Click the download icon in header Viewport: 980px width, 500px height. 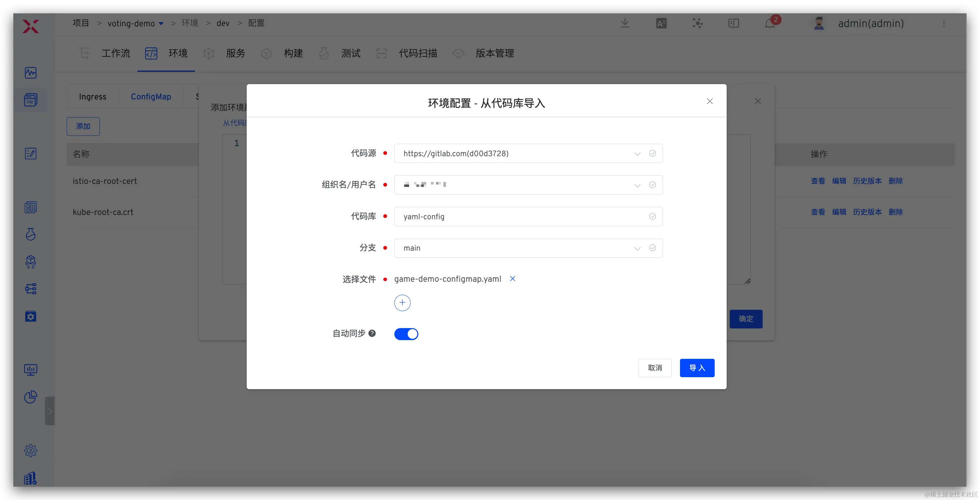click(x=625, y=24)
